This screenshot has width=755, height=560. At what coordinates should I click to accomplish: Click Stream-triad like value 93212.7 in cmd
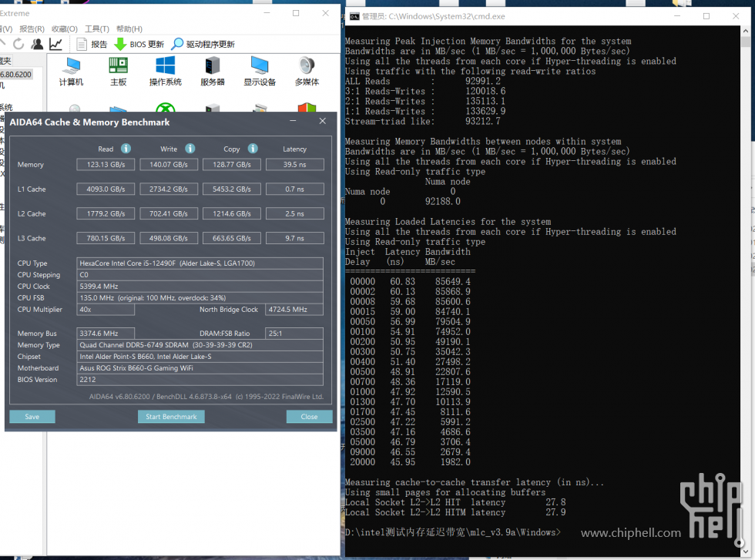tap(482, 122)
